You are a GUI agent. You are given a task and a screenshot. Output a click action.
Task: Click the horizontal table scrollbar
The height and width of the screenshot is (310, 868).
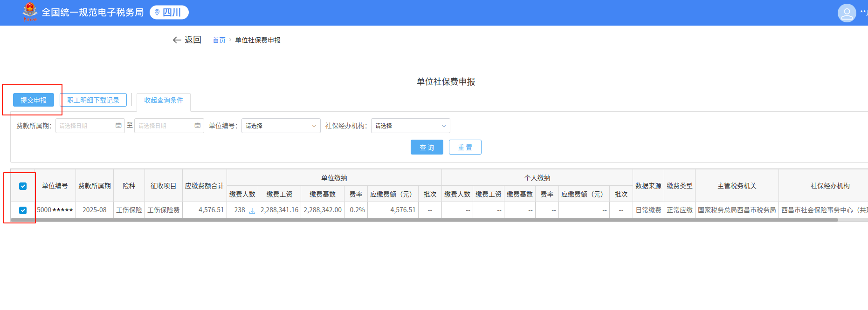420,220
